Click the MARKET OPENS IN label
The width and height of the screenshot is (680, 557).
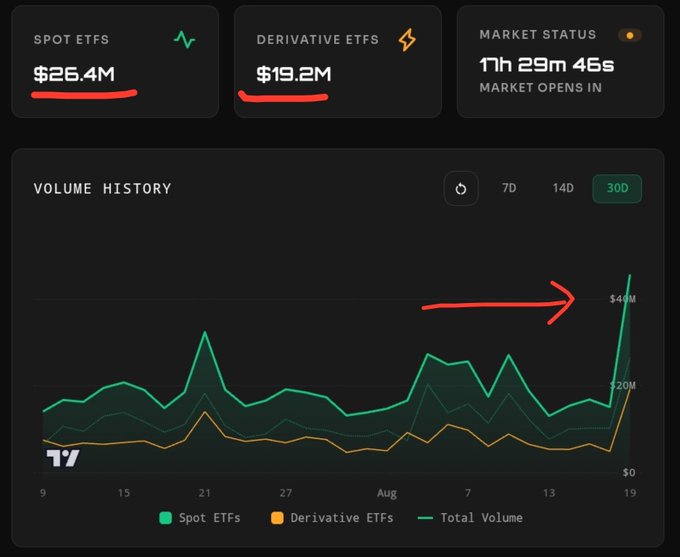pyautogui.click(x=540, y=88)
